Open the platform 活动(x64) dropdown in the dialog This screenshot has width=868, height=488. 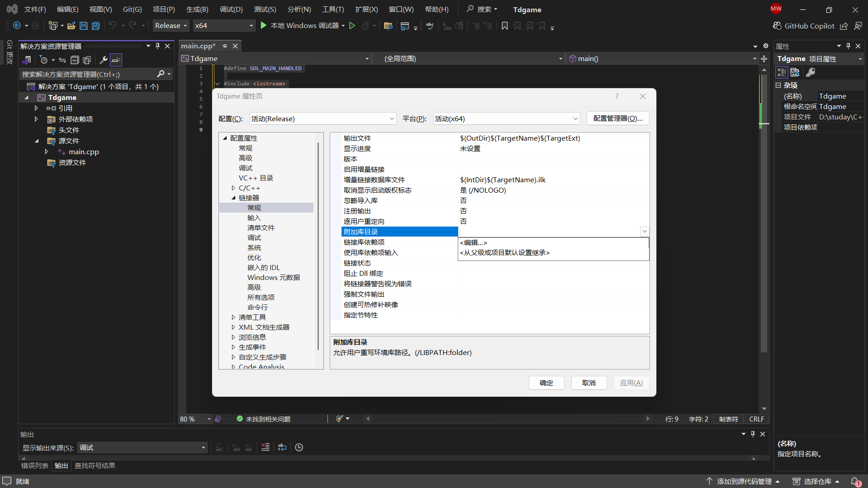point(507,118)
